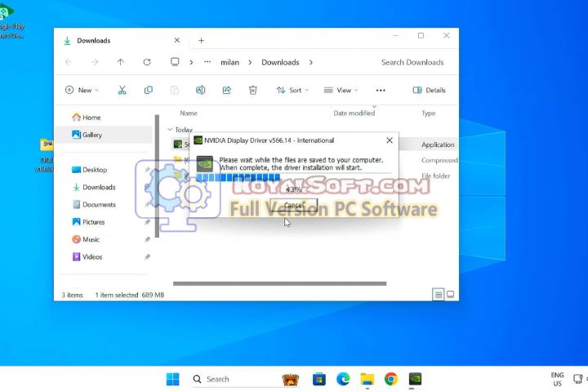Open Music in navigation pane
The image size is (588, 392).
pos(86,239)
